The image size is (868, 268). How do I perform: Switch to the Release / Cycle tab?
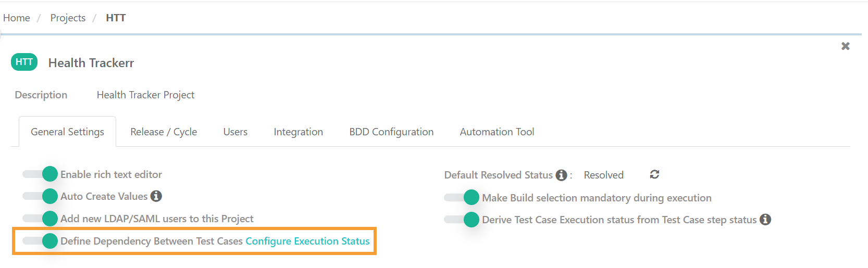point(164,132)
